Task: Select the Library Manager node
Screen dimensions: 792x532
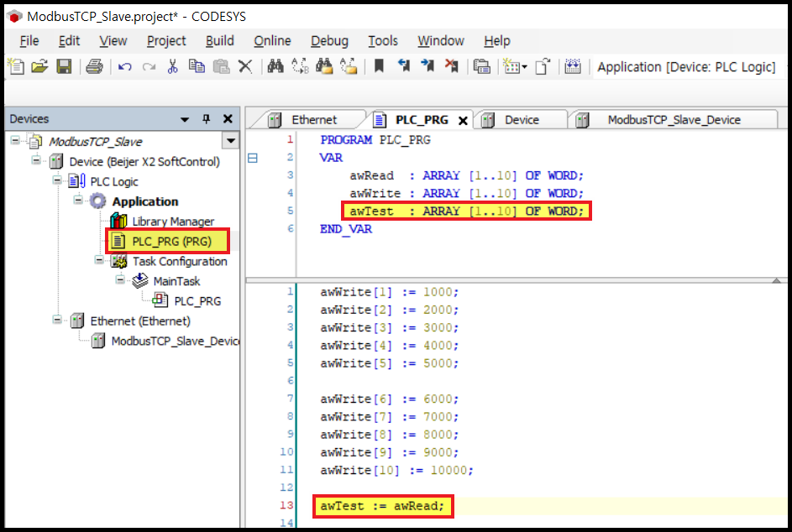Action: 173,222
